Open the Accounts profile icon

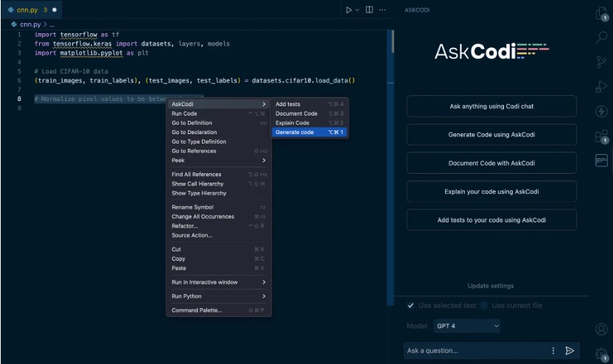tap(601, 329)
